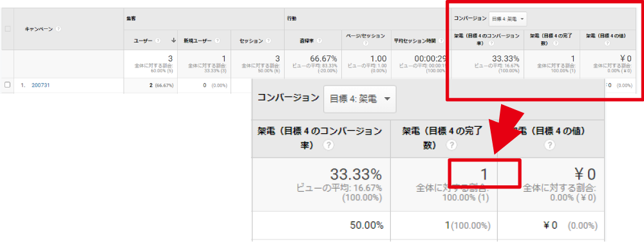Click コンバージョン label in the enlarged inset

click(288, 98)
